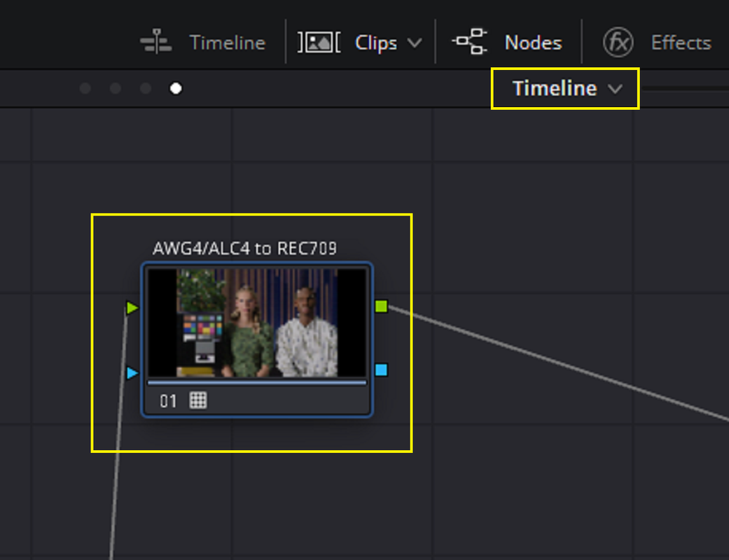Toggle the Nodes panel button

point(507,42)
